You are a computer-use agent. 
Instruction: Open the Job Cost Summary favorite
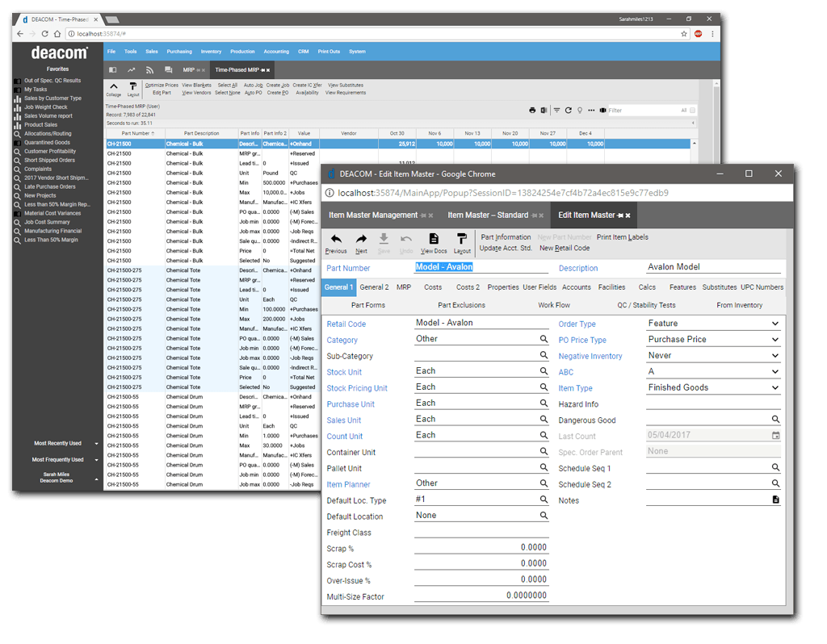(x=47, y=222)
